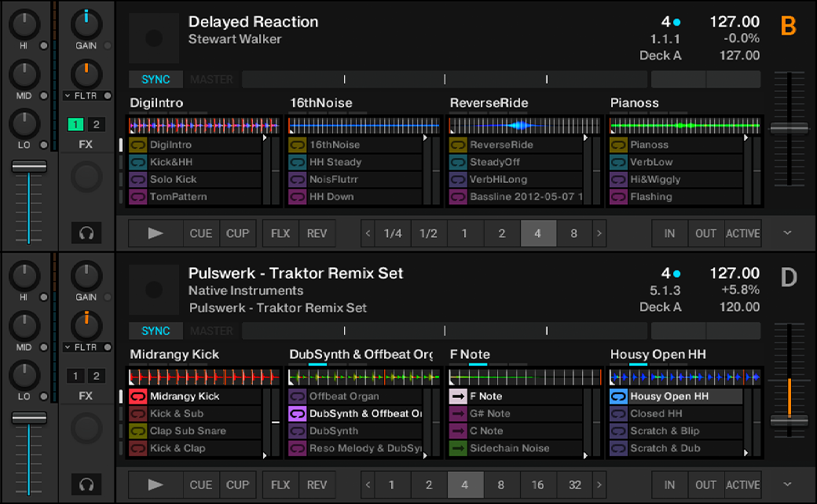
Task: Trigger the HH Steady sample icon
Action: point(297,162)
